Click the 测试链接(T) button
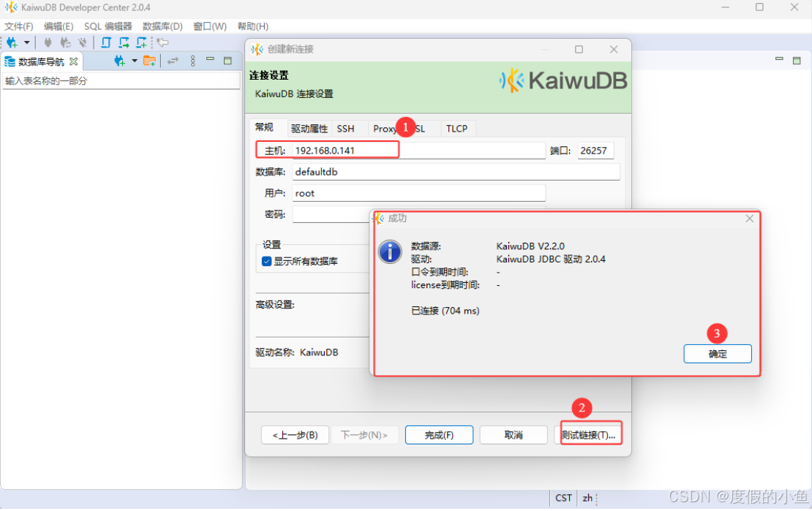 pos(589,435)
